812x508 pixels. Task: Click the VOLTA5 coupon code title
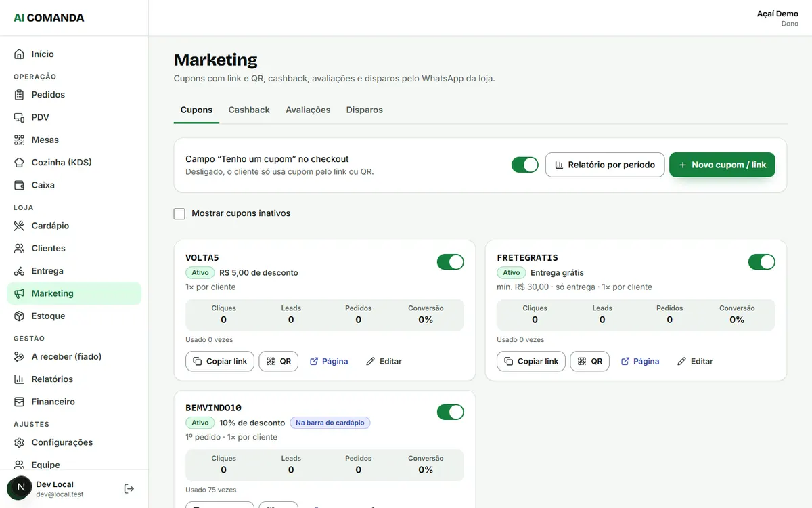[x=202, y=258]
